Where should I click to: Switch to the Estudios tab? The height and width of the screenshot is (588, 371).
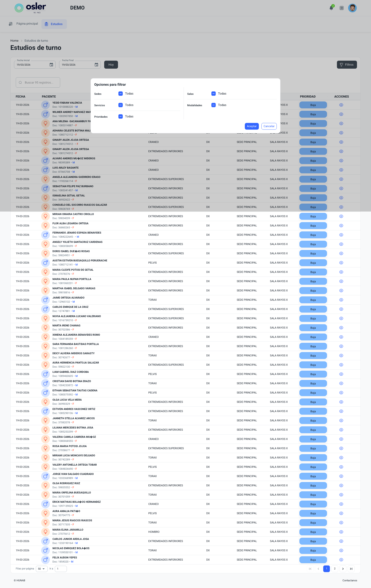click(x=54, y=24)
